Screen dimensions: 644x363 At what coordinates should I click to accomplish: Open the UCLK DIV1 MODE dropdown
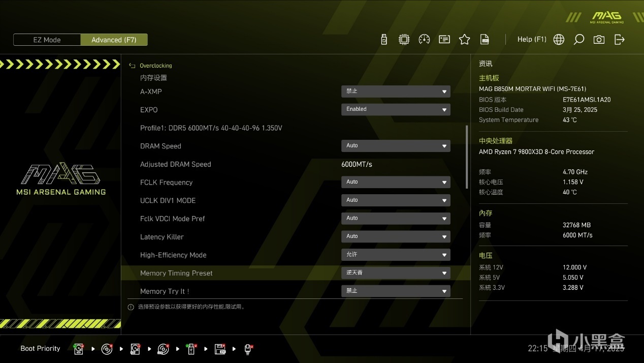(x=396, y=200)
